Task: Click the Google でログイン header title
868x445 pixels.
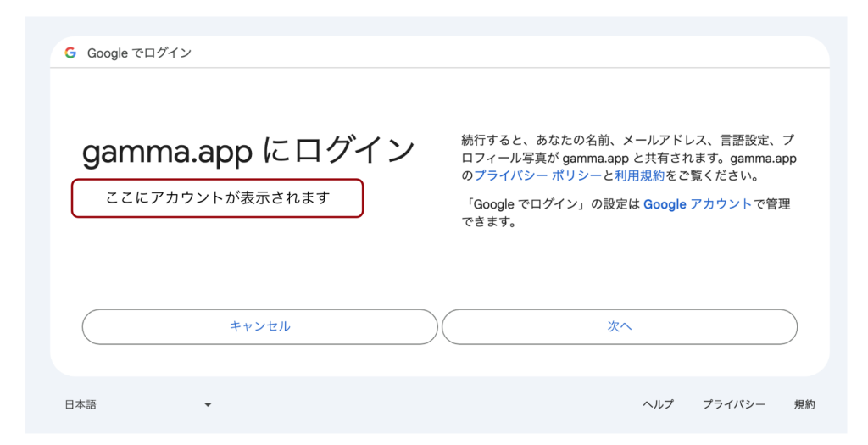Action: click(x=139, y=53)
